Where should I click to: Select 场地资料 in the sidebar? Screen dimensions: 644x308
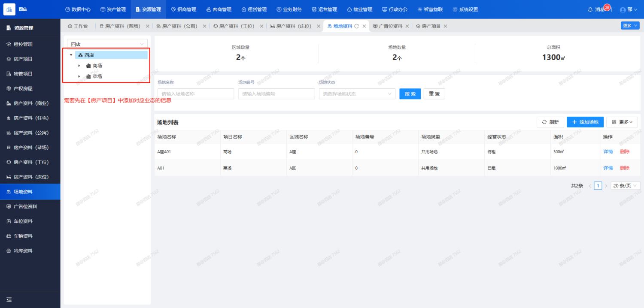[x=30, y=192]
